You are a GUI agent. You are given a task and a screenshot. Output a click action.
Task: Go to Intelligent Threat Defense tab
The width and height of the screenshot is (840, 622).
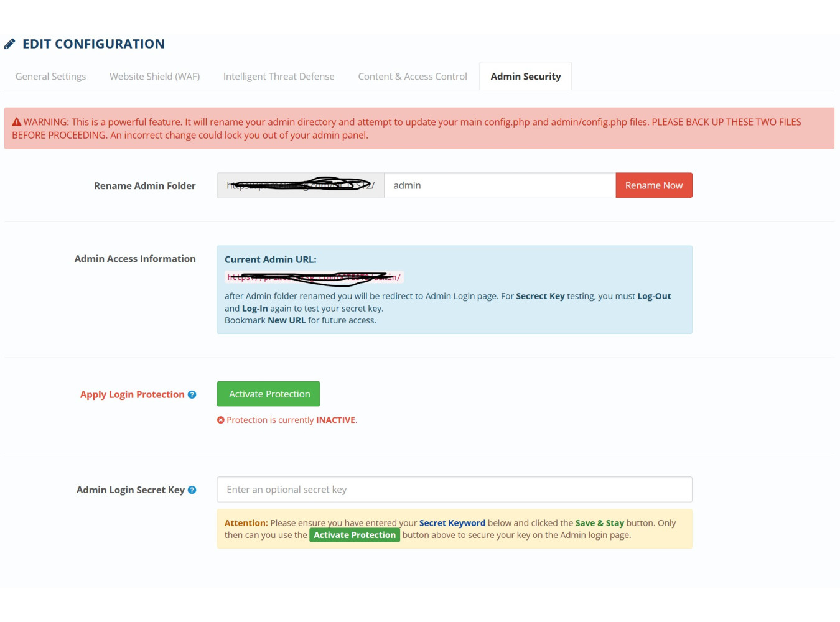[279, 77]
